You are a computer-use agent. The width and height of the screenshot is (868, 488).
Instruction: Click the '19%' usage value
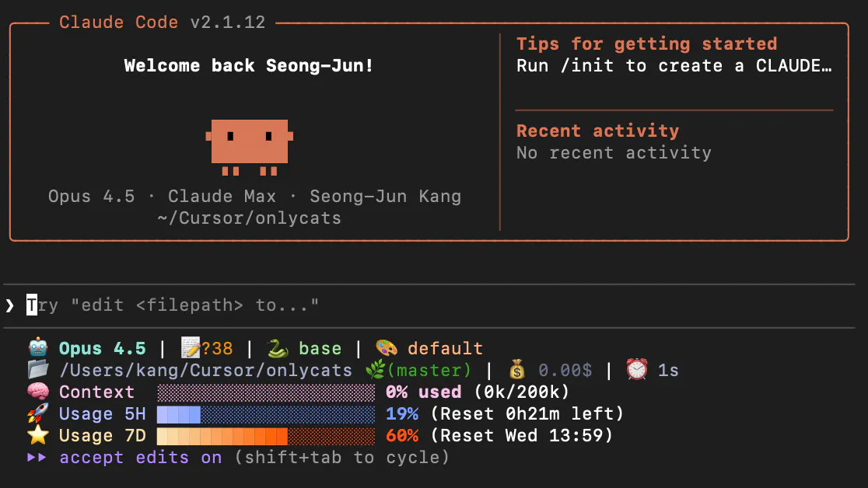(402, 414)
